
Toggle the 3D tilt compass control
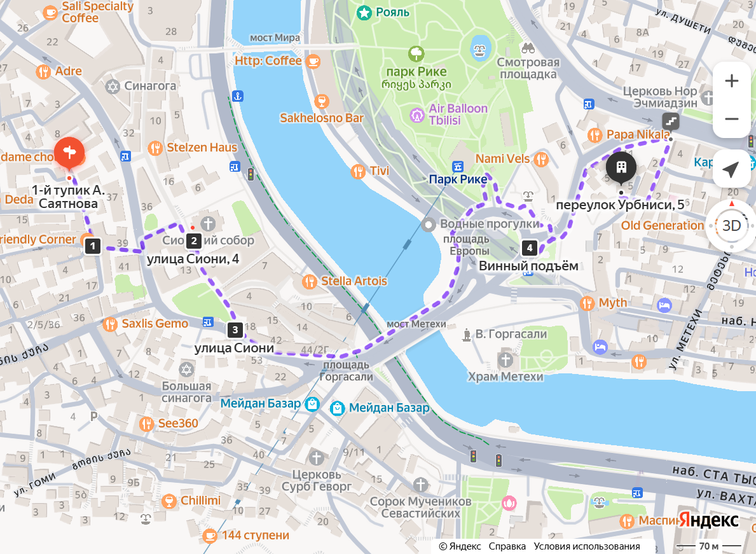point(731,225)
